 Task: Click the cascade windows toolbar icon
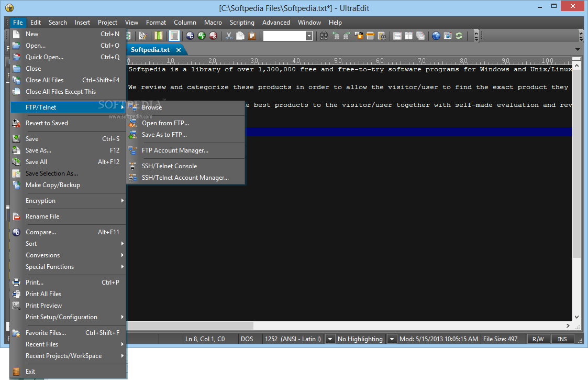[x=420, y=36]
